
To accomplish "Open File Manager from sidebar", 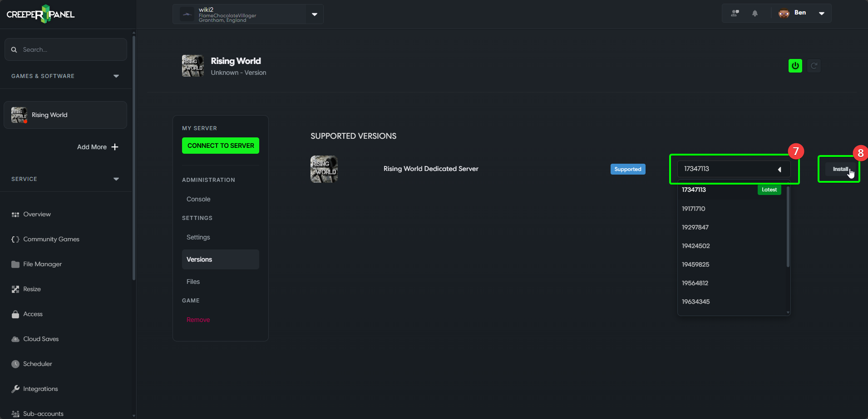I will [x=42, y=264].
